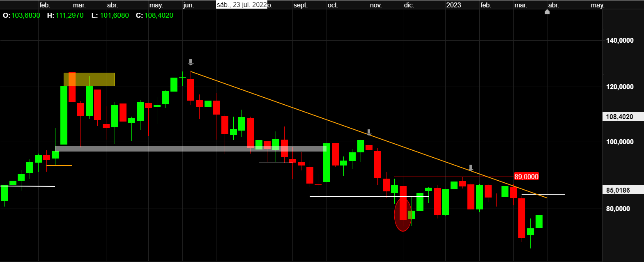Click the 100,0000 price axis level
644x262 pixels.
(620, 142)
